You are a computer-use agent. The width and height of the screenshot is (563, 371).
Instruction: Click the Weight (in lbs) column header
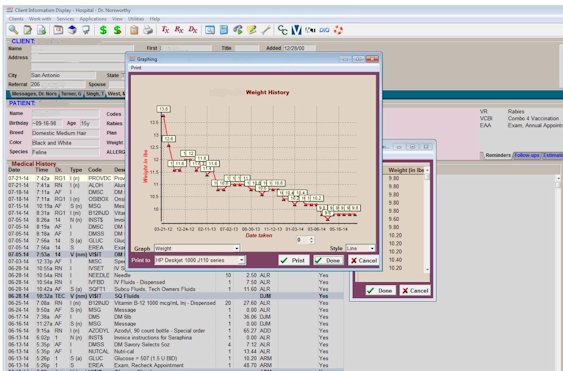pos(406,170)
